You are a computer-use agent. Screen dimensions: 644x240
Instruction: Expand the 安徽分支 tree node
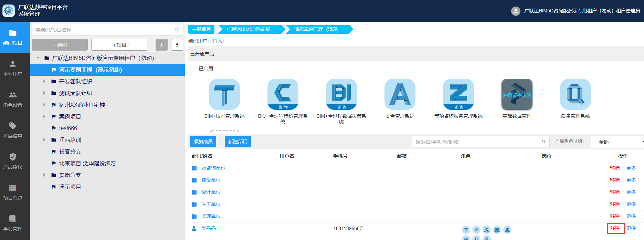coord(44,175)
